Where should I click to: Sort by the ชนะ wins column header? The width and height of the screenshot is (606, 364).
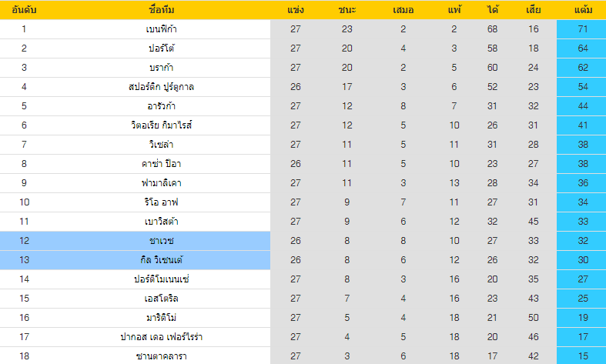[x=347, y=11]
